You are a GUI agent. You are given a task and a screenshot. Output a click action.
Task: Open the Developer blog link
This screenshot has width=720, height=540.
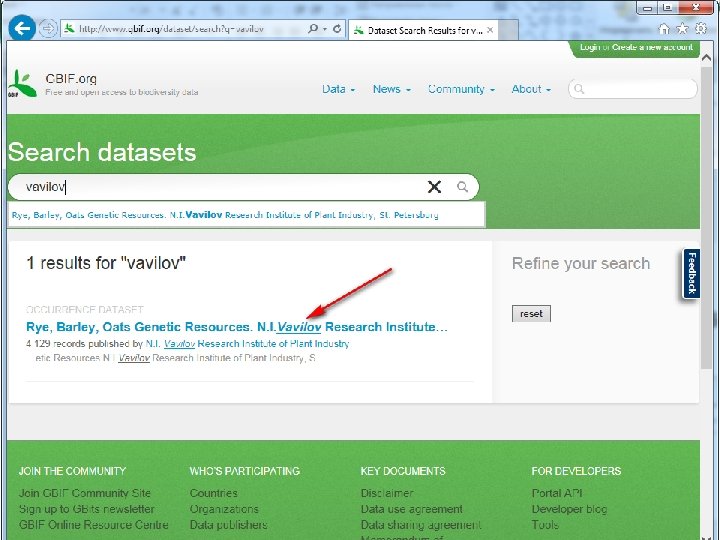(569, 509)
